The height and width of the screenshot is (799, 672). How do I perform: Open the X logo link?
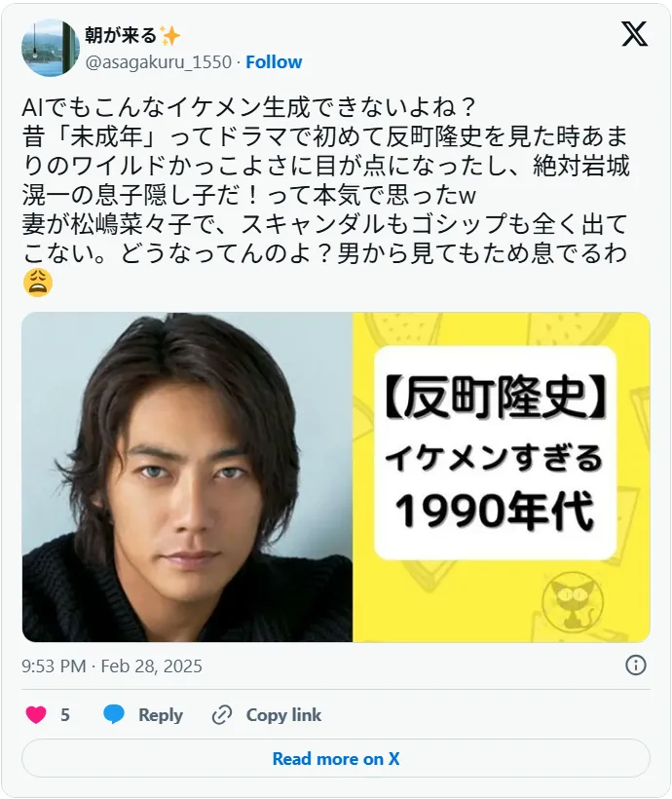click(634, 34)
